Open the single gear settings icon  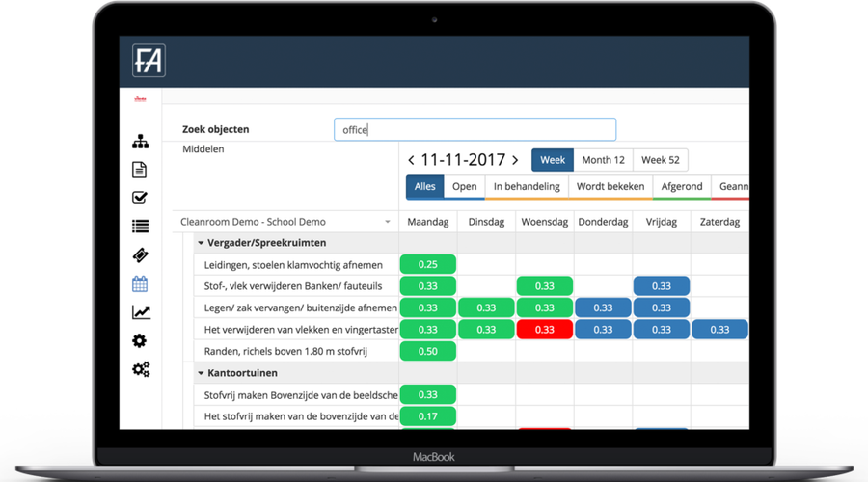coord(140,340)
